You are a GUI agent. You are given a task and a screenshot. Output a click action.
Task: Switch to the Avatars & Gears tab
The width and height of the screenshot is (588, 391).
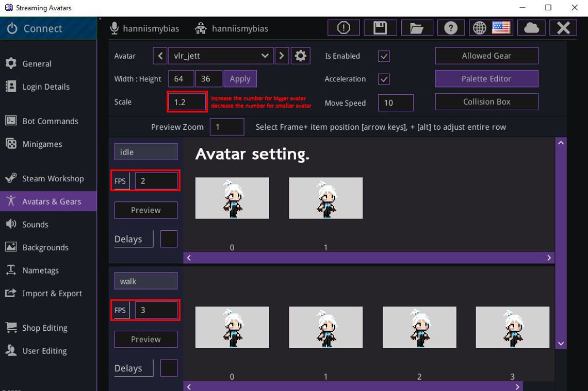pos(52,201)
